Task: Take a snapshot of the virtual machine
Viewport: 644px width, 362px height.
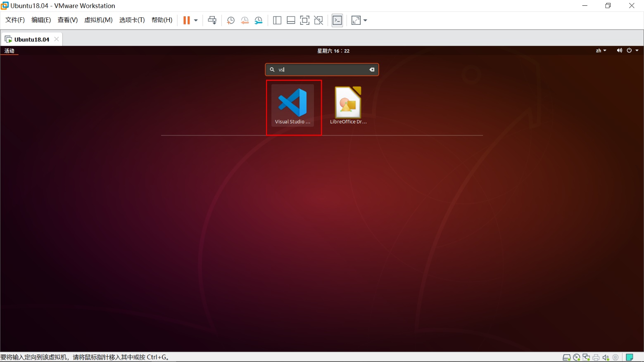Action: pos(231,20)
